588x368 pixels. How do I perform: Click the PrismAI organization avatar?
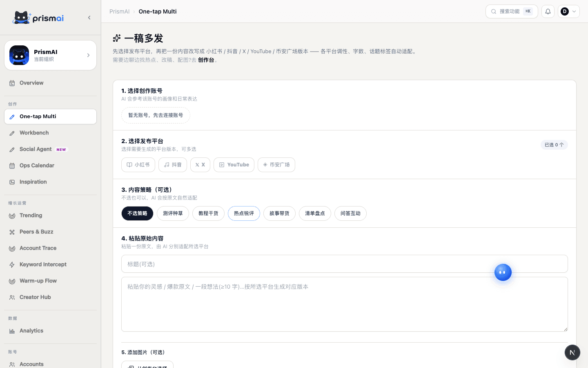coord(19,55)
